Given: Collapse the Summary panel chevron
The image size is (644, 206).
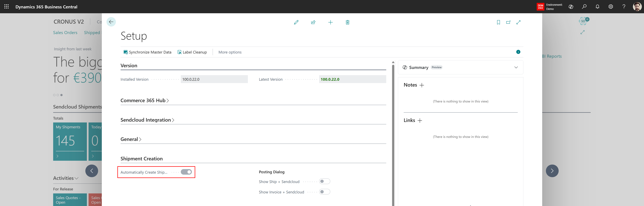Looking at the screenshot, I should pos(516,67).
